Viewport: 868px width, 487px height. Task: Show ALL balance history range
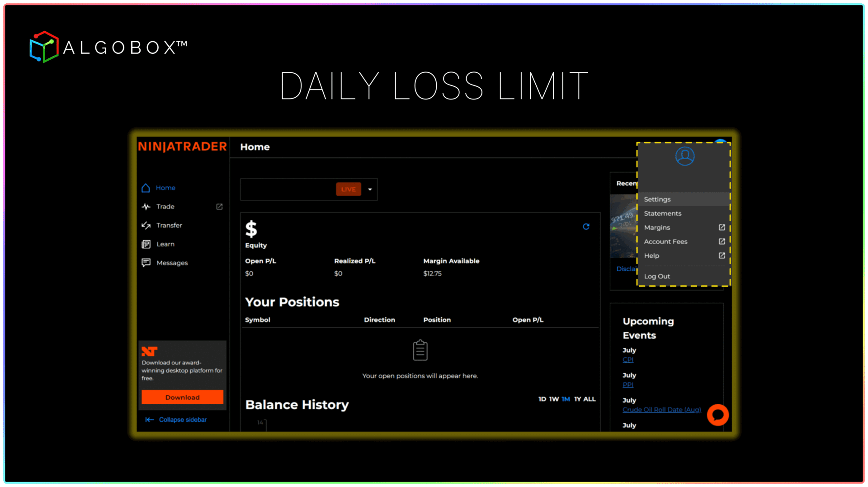[x=589, y=399]
